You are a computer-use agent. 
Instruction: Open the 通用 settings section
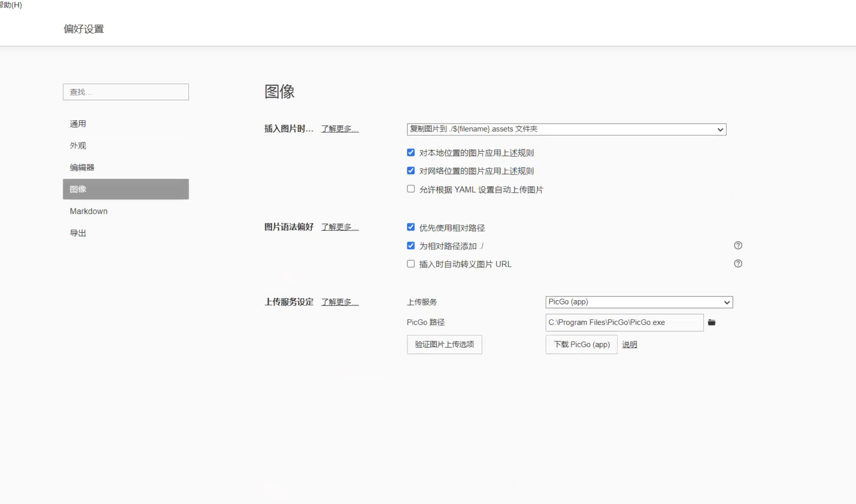[x=78, y=124]
